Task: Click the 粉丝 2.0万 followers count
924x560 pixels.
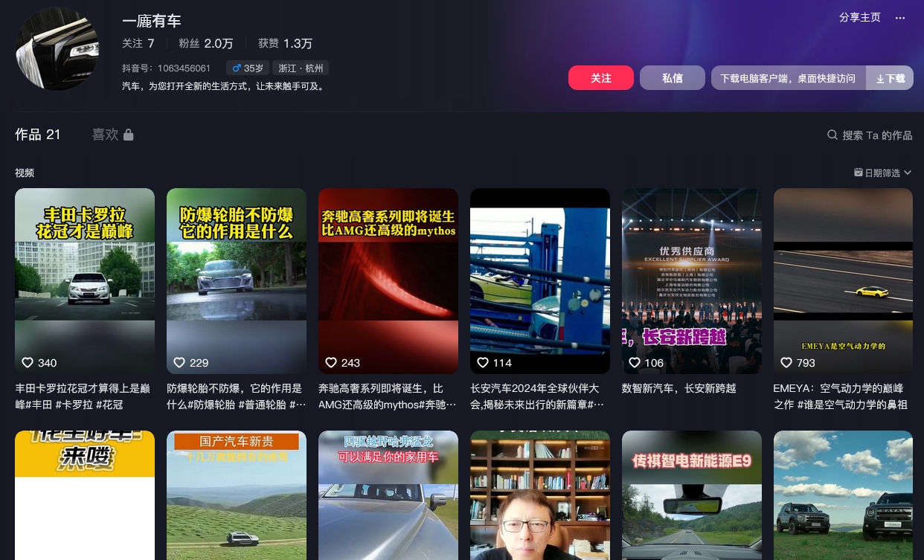Action: (206, 44)
